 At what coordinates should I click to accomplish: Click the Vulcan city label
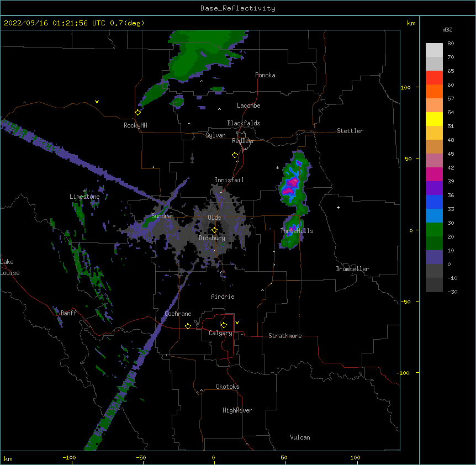click(x=300, y=437)
